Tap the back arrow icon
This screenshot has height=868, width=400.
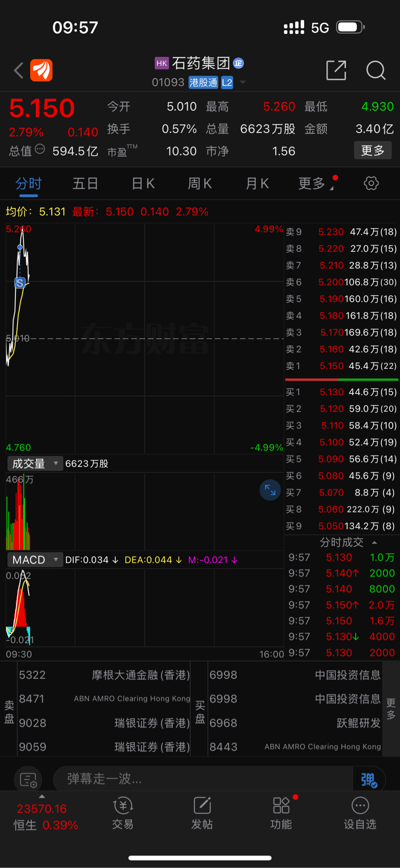[x=19, y=70]
